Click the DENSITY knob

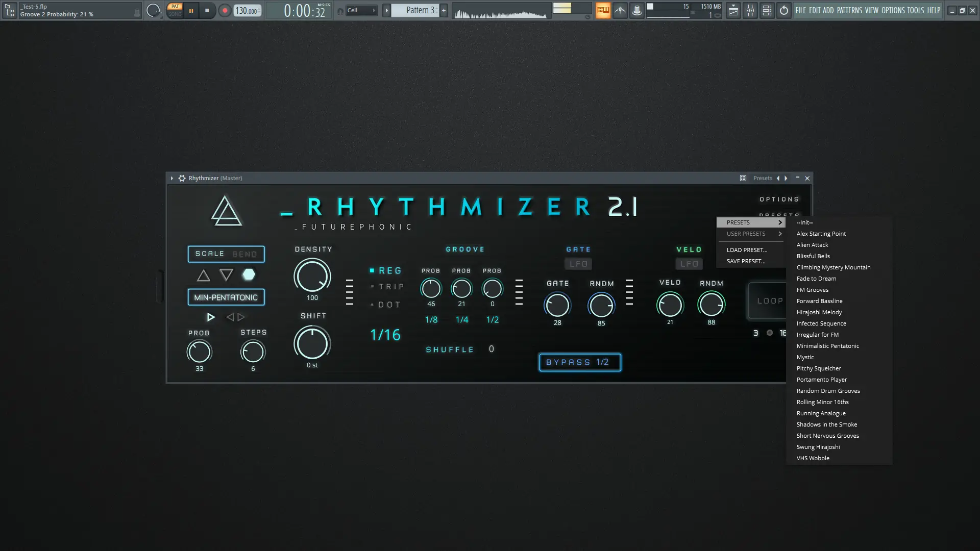pos(312,276)
